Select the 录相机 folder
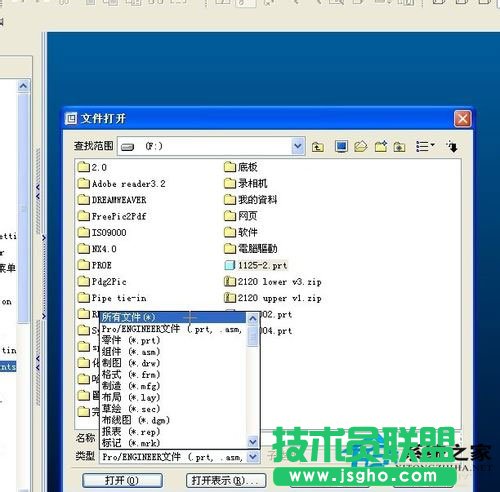Screen dimensions: 500x492 246,183
